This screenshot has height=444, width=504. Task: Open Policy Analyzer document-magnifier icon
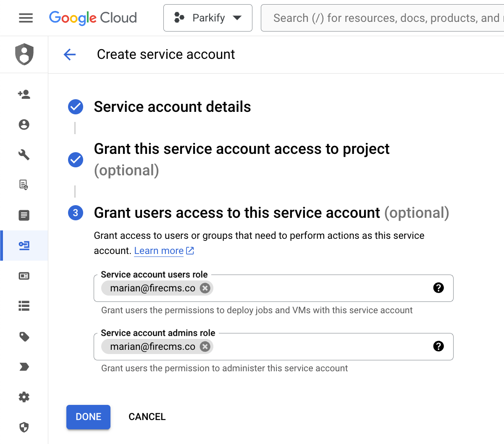(24, 185)
